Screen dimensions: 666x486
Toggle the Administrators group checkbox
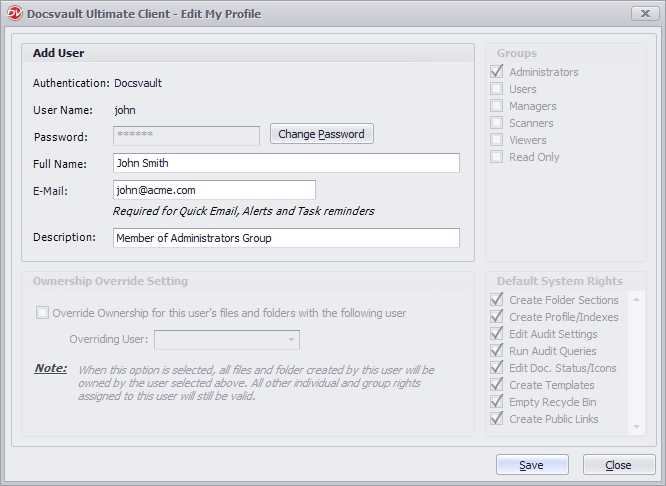pos(497,72)
